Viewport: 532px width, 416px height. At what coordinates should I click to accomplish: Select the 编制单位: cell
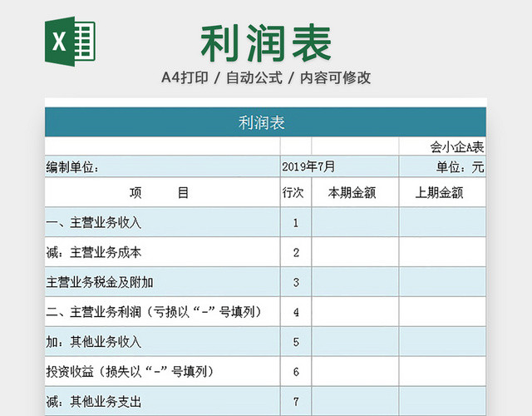[162, 166]
